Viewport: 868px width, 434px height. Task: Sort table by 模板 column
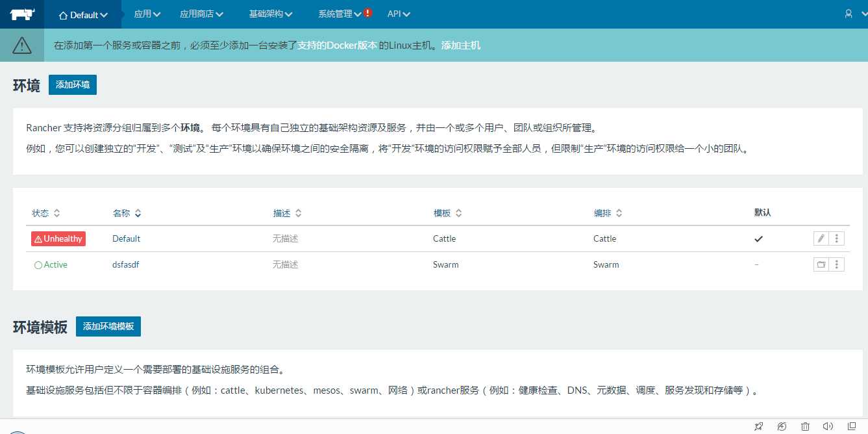coord(447,213)
